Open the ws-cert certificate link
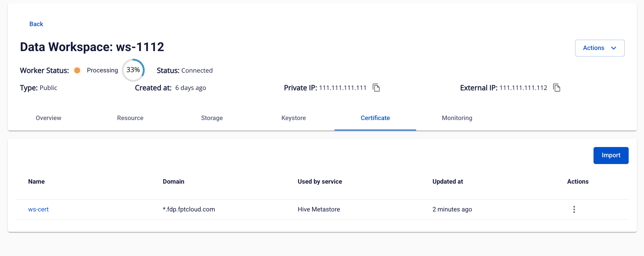Viewport: 644px width, 256px height. point(39,209)
